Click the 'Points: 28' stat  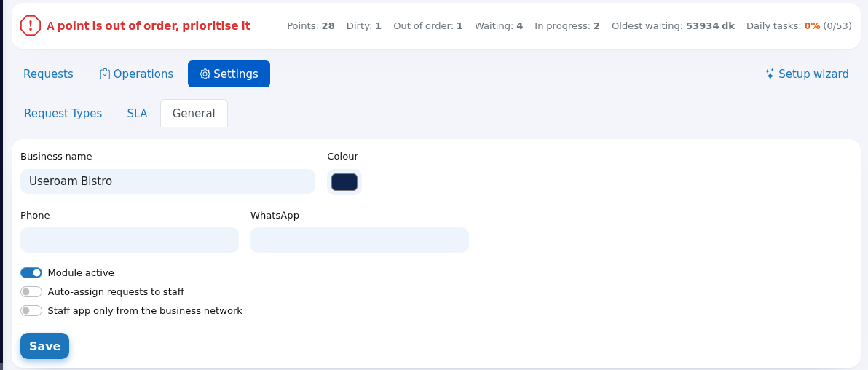click(x=310, y=26)
